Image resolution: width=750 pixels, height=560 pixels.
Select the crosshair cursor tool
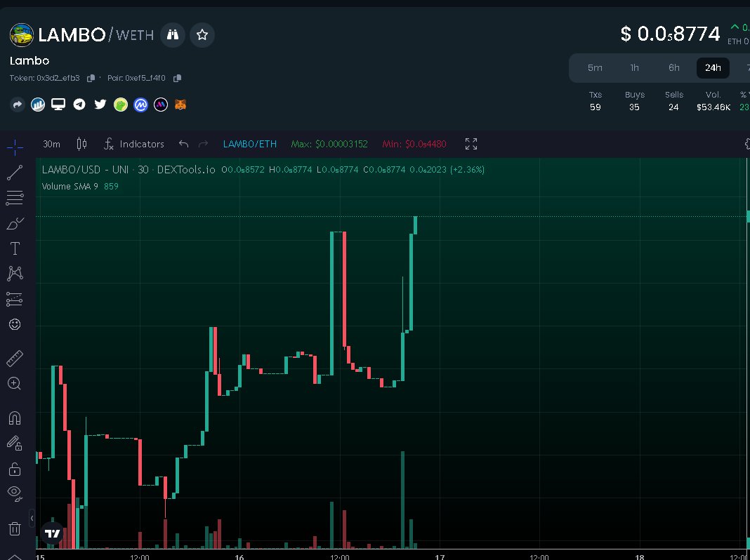(x=15, y=147)
